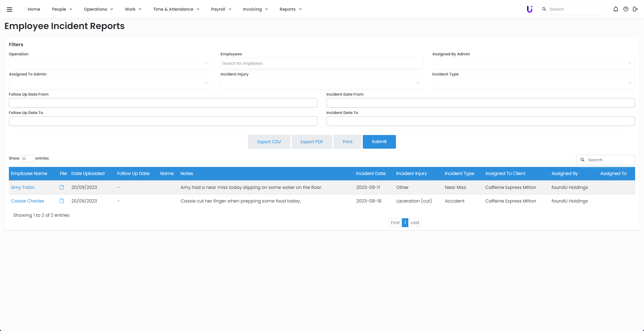Open the Incident Injury dropdown
The width and height of the screenshot is (644, 331).
point(321,83)
